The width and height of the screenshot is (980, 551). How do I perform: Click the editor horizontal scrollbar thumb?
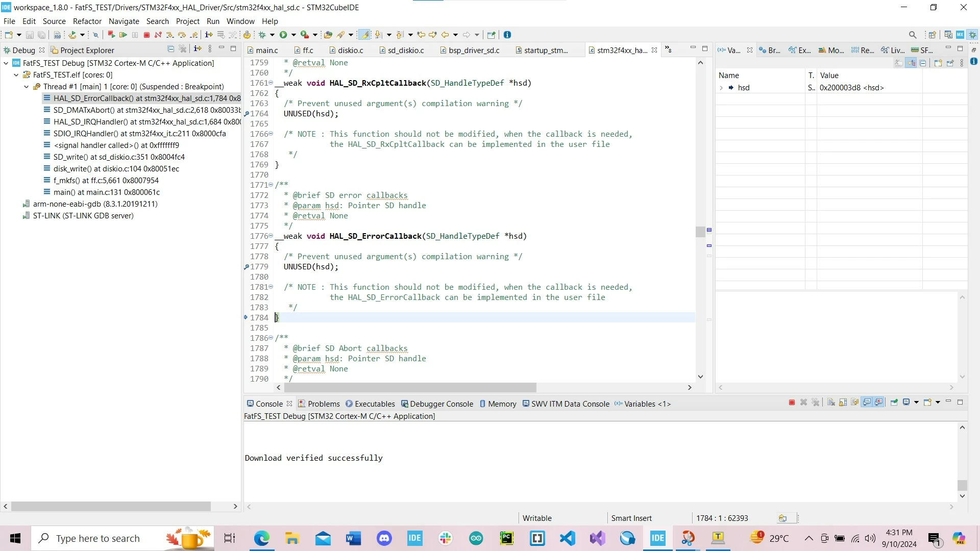point(410,388)
